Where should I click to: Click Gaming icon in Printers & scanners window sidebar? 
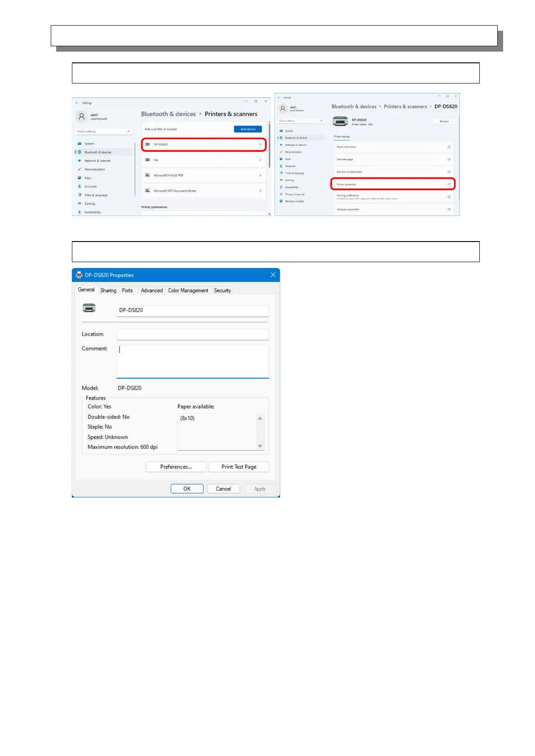tap(80, 203)
